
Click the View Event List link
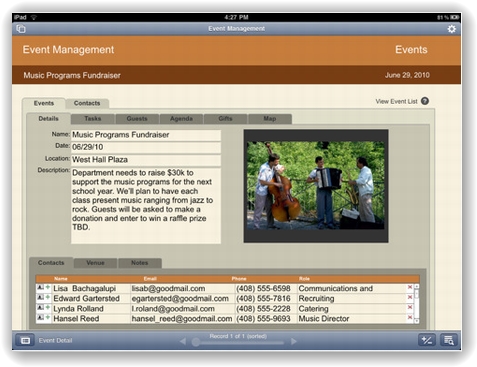(396, 101)
